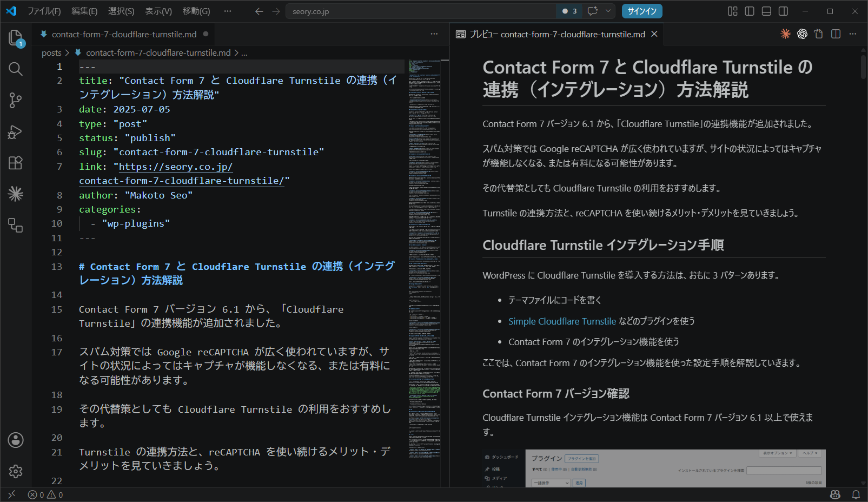Open the bottom linked-squares activity bar icon
Viewport: 868px width, 502px height.
(x=16, y=225)
